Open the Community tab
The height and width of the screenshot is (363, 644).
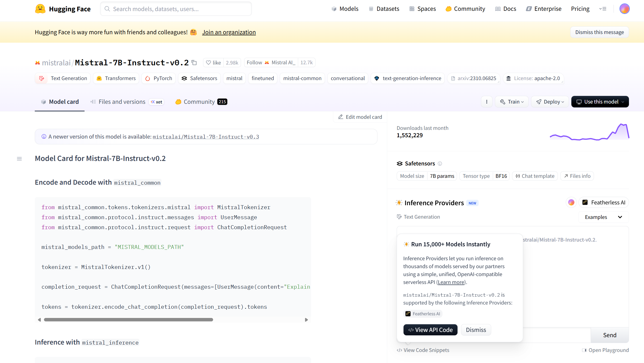tap(201, 102)
